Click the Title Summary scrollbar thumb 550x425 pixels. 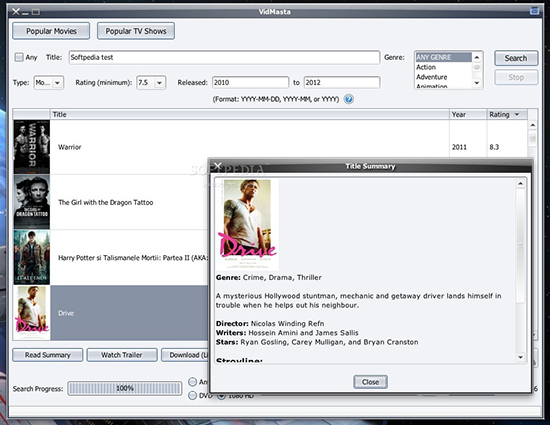520,245
